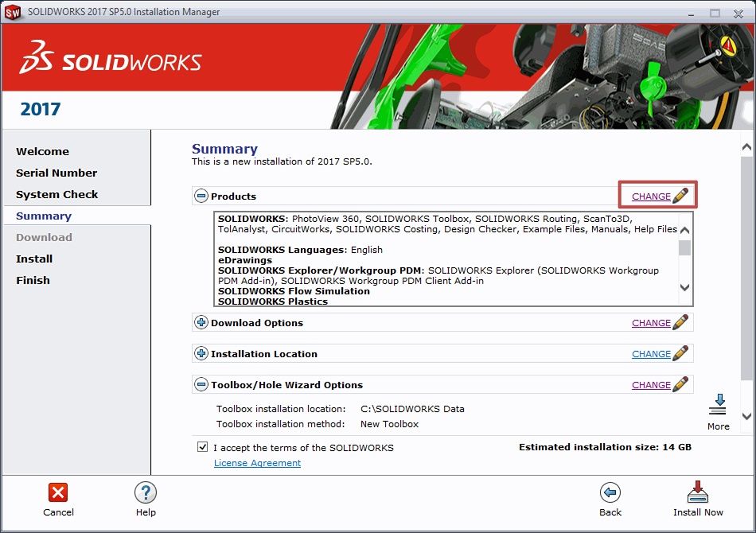The image size is (756, 533).
Task: Click the pencil icon for Installation Location
Action: point(680,354)
